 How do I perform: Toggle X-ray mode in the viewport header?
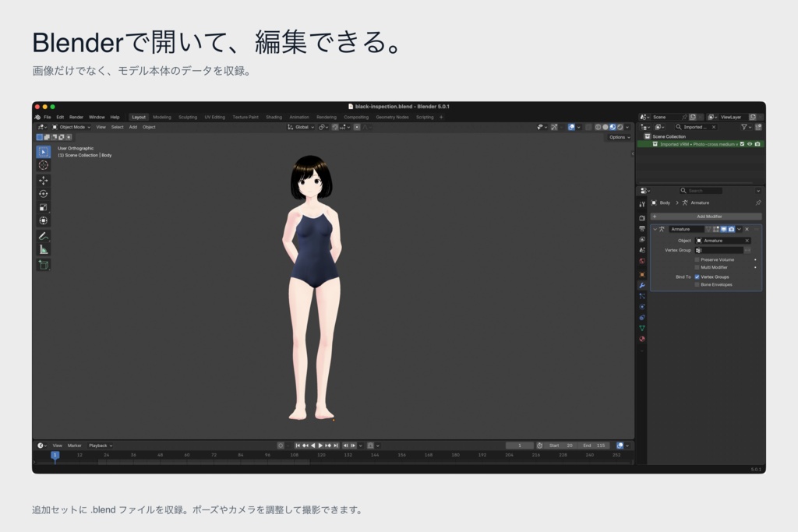pyautogui.click(x=588, y=127)
